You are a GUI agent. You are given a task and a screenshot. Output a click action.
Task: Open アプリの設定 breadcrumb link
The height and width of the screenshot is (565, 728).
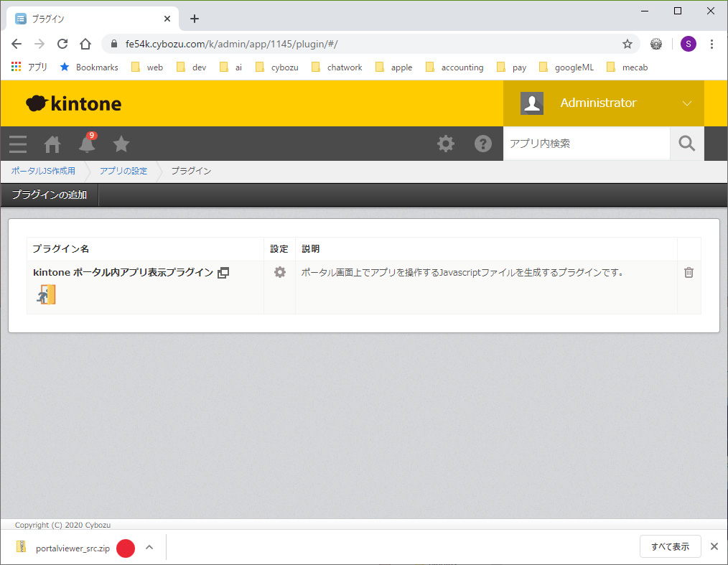point(123,171)
